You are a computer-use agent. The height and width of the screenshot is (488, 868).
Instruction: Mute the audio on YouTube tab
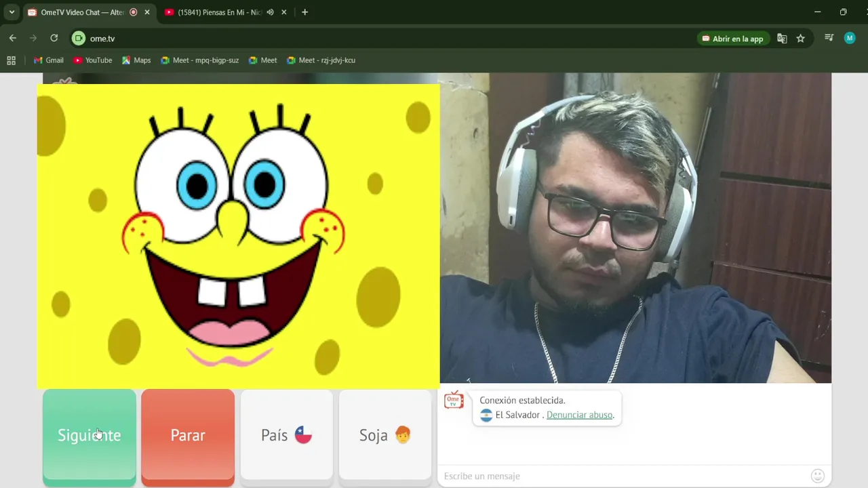[x=270, y=12]
